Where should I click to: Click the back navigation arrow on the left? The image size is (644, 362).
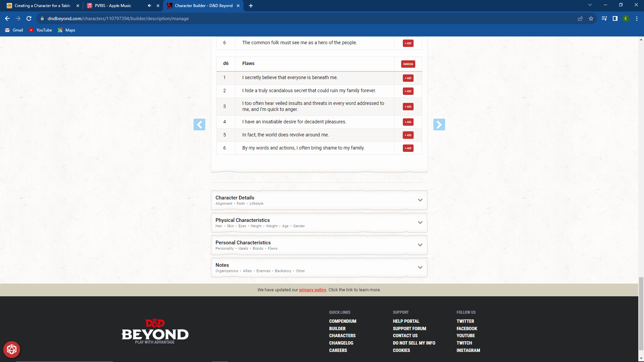200,124
